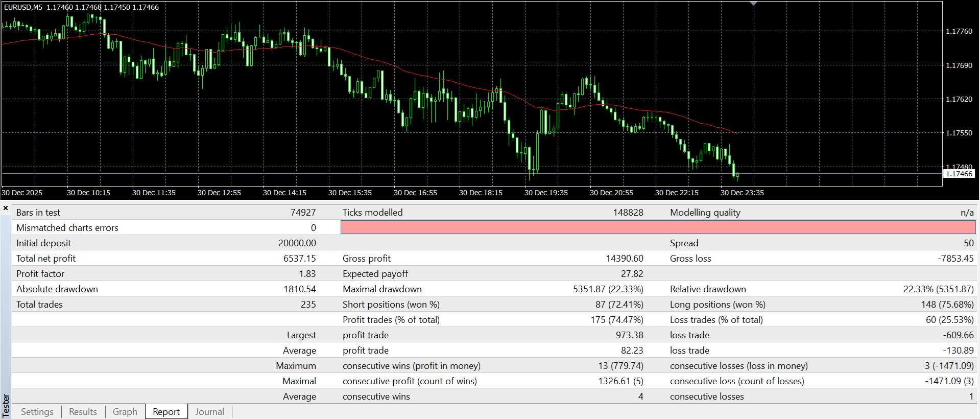Click the 30 Dec 19:35 time label

coord(546,193)
